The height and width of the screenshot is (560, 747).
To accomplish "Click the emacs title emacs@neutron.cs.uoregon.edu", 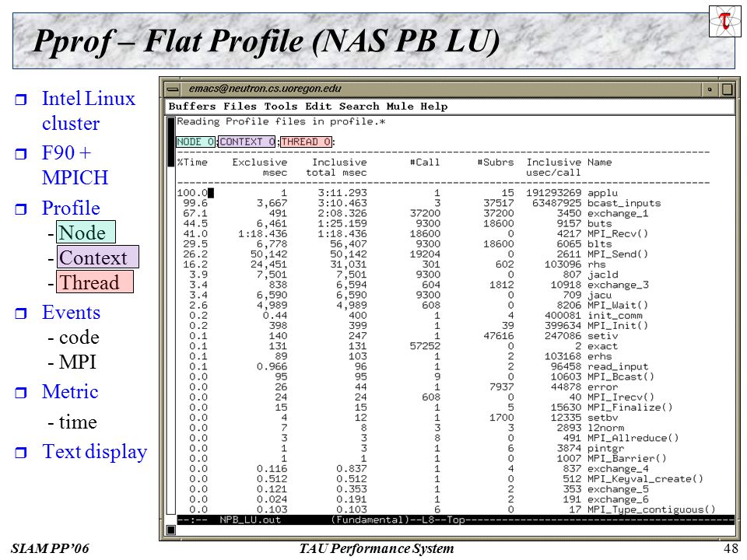I will tap(265, 89).
